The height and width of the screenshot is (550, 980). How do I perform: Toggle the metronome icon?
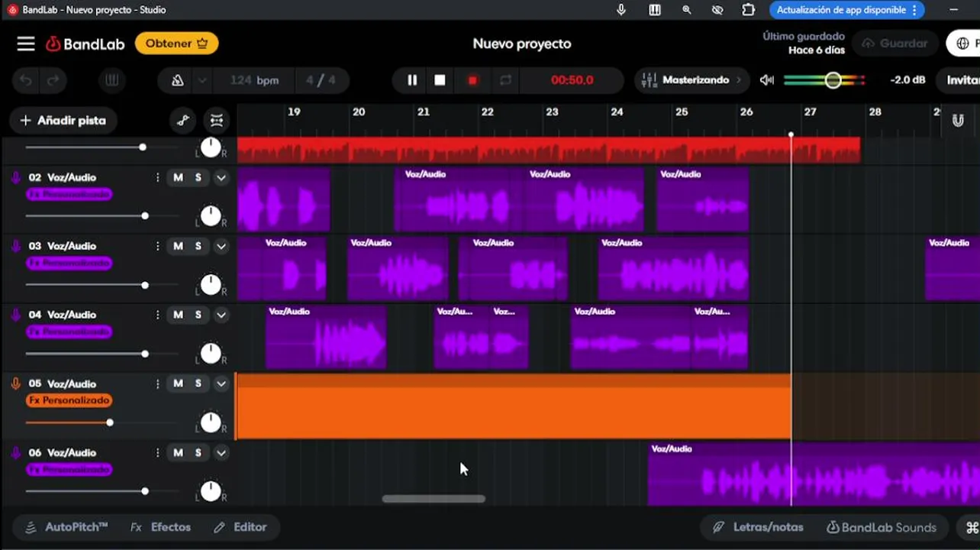coord(177,80)
